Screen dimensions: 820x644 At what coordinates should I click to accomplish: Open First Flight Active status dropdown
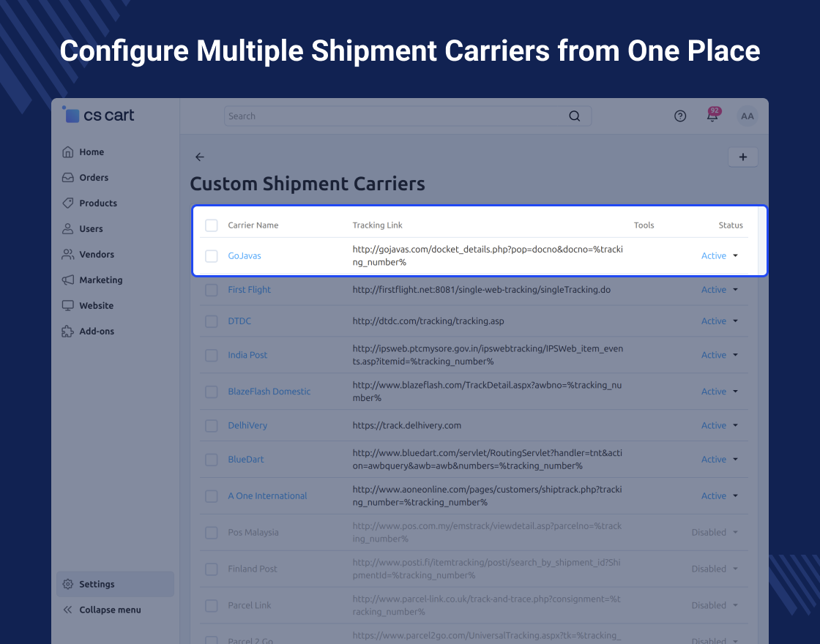click(x=720, y=290)
